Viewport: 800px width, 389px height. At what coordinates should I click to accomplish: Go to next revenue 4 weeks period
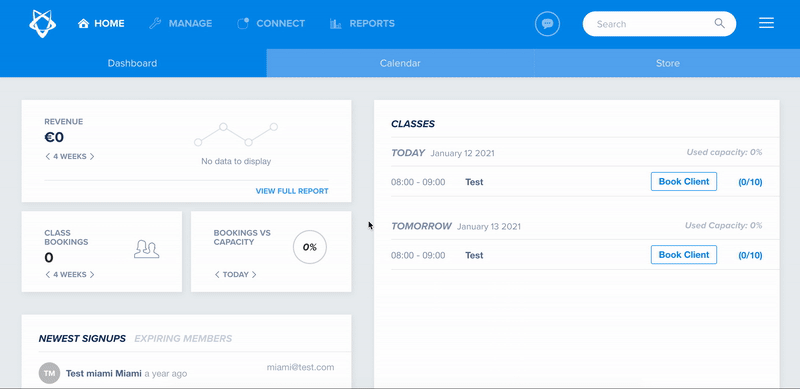(x=92, y=157)
